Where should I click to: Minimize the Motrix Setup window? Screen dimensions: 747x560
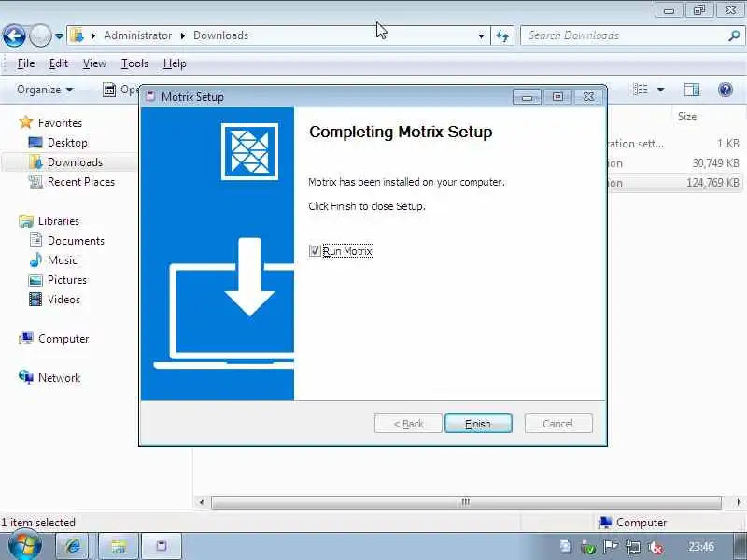point(527,97)
